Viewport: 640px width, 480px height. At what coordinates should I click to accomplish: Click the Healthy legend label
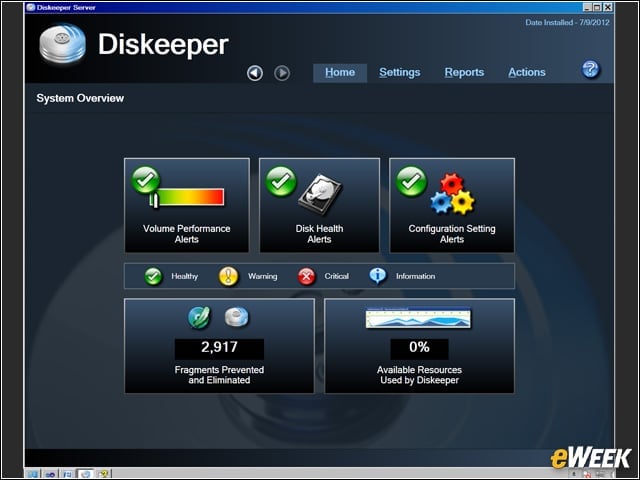pyautogui.click(x=184, y=276)
